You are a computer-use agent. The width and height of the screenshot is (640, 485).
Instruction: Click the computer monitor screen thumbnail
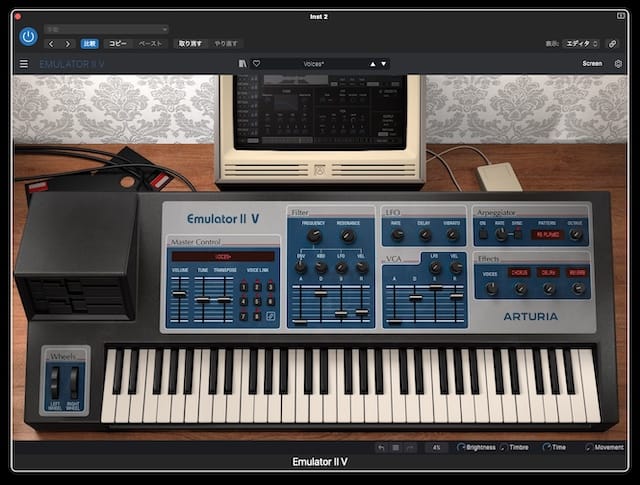320,110
